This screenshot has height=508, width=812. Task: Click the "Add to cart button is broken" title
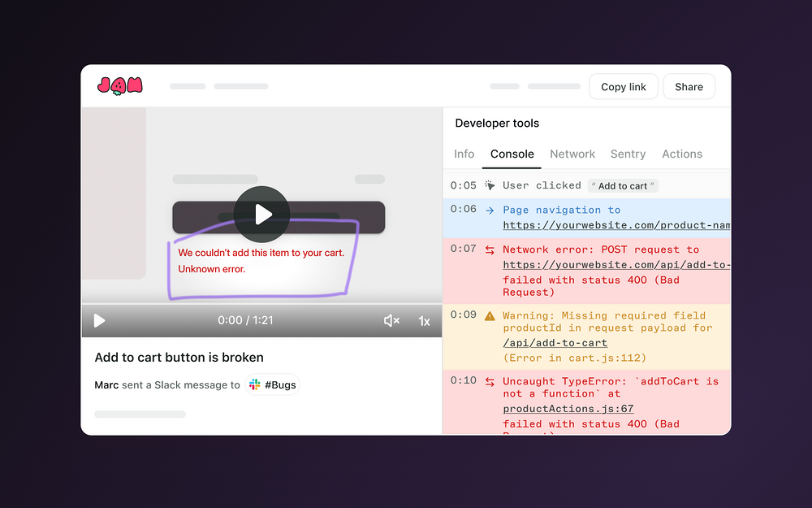tap(179, 357)
